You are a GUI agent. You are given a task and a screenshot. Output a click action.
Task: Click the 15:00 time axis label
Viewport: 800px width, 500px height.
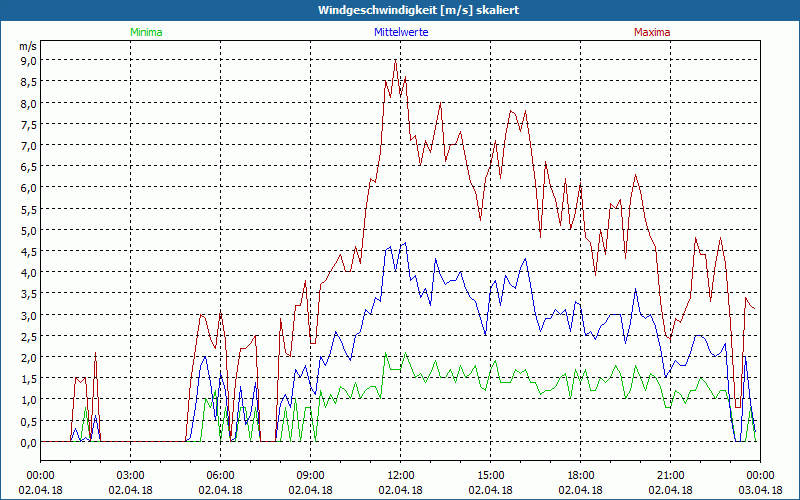490,476
